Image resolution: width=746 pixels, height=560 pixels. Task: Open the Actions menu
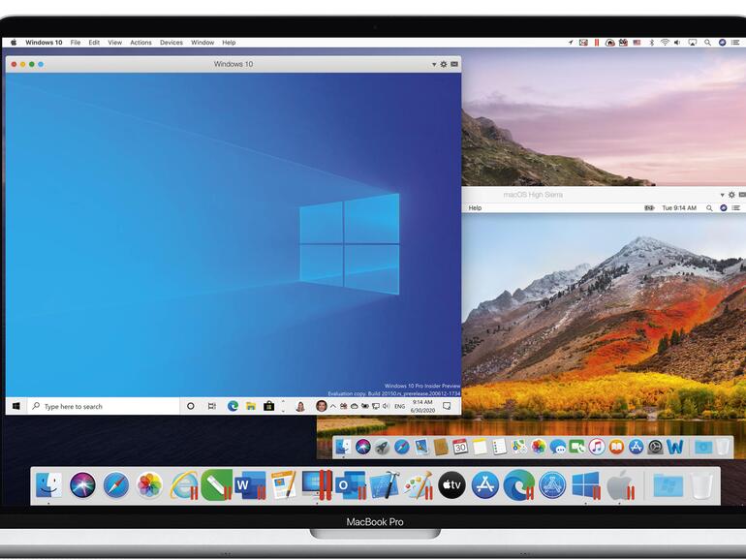[140, 43]
